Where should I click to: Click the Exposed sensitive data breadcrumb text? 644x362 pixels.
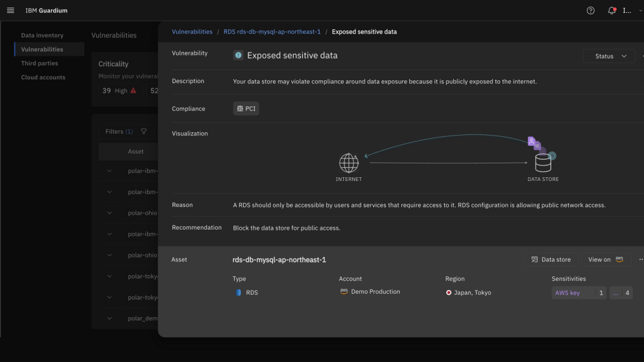point(364,32)
